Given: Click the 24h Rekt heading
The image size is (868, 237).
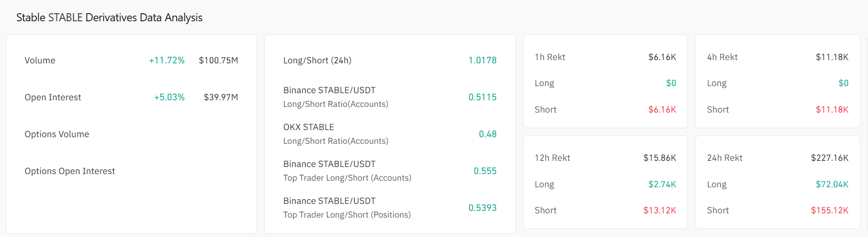Looking at the screenshot, I should pyautogui.click(x=724, y=158).
